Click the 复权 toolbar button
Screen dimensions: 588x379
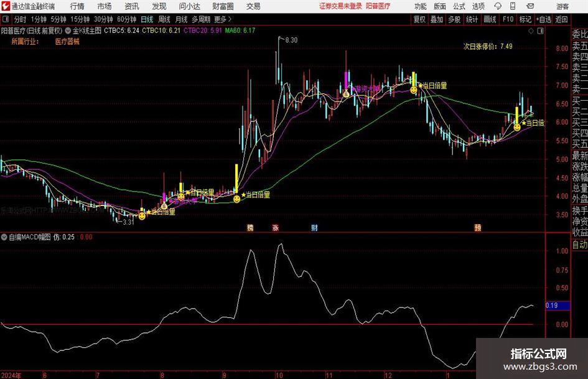[x=419, y=19]
